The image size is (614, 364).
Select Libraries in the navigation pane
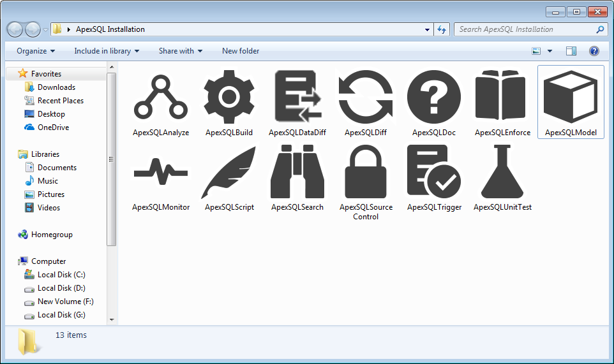(45, 154)
